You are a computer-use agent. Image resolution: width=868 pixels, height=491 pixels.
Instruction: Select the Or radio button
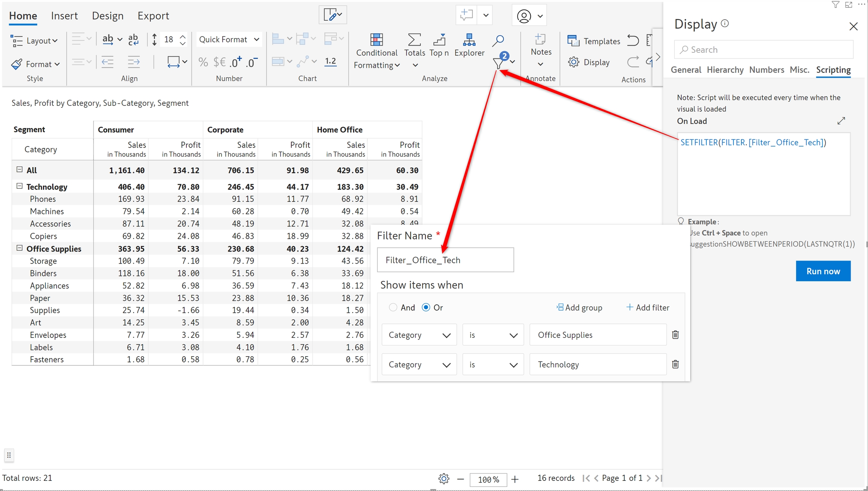click(426, 307)
